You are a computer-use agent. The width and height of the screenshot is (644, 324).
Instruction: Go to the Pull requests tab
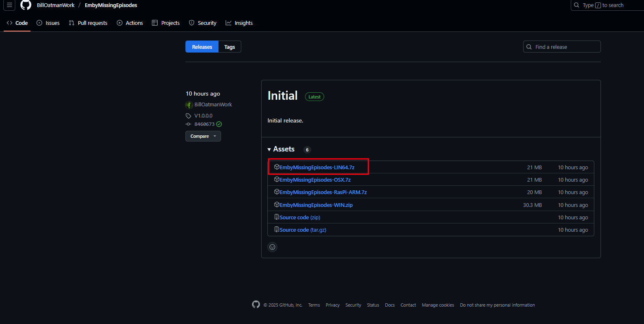click(x=88, y=23)
